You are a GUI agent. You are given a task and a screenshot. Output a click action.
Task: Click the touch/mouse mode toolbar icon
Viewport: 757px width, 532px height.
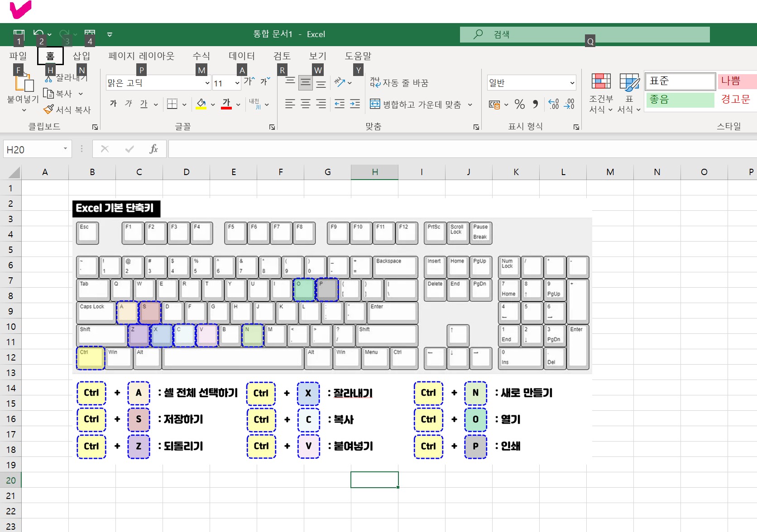(90, 33)
